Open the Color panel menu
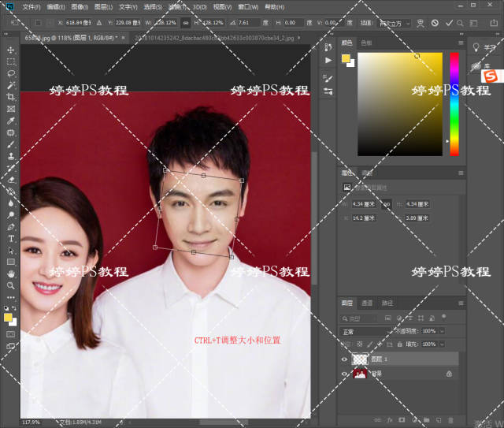 point(461,43)
